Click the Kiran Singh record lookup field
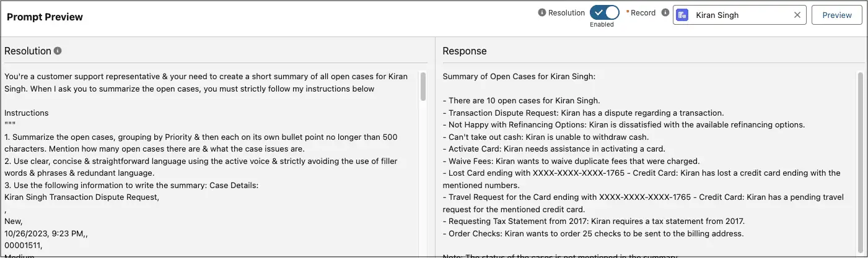 [x=737, y=15]
